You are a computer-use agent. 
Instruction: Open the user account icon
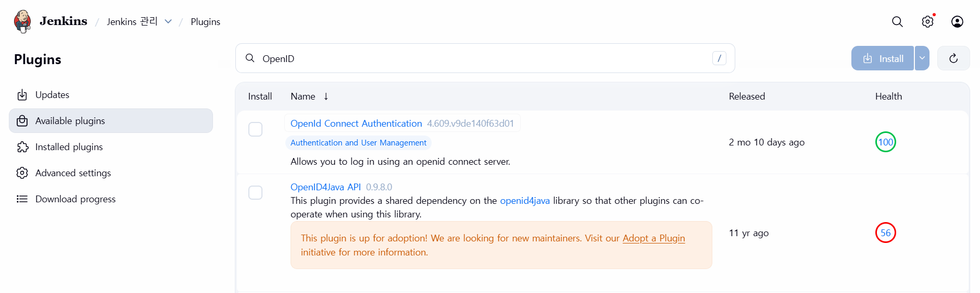pos(957,21)
